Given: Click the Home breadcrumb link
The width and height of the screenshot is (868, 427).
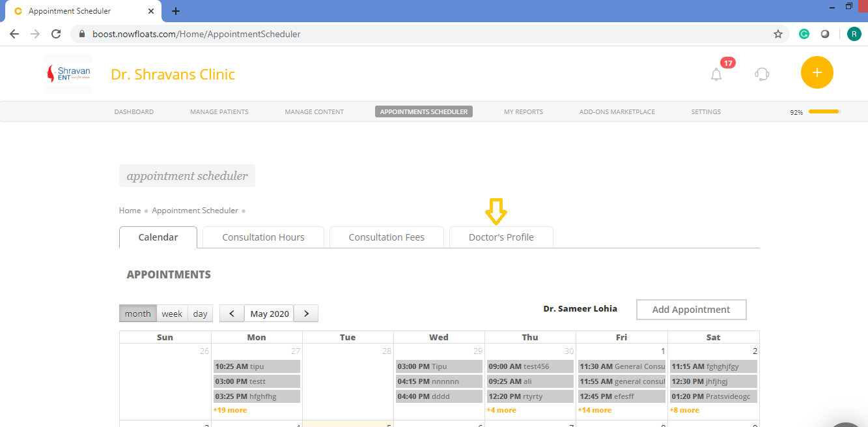Looking at the screenshot, I should click(x=130, y=211).
